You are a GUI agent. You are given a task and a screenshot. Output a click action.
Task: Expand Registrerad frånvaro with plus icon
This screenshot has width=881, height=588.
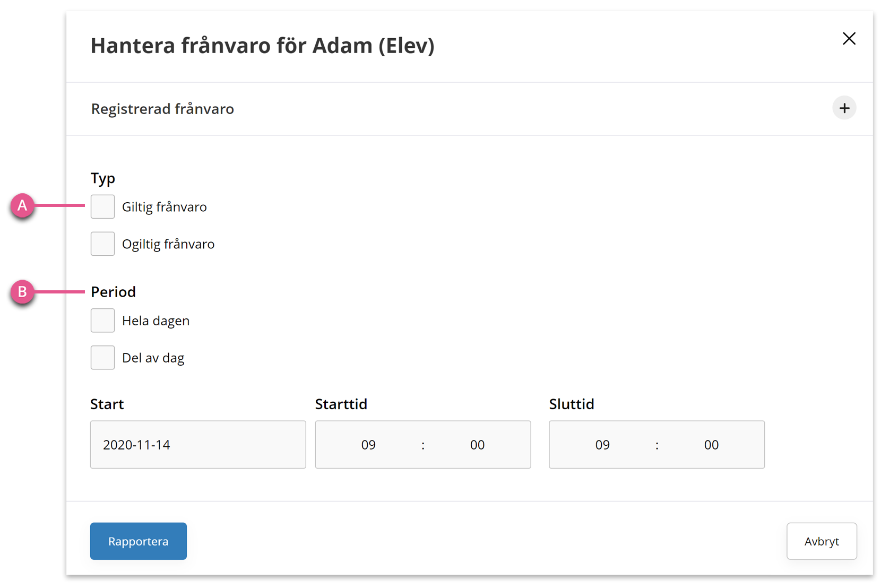[844, 108]
